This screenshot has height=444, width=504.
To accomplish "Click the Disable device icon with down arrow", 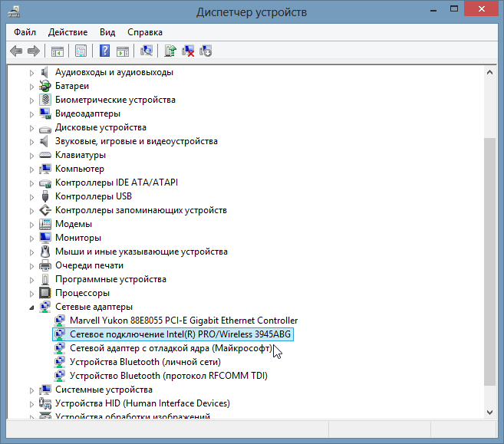I will [x=206, y=51].
